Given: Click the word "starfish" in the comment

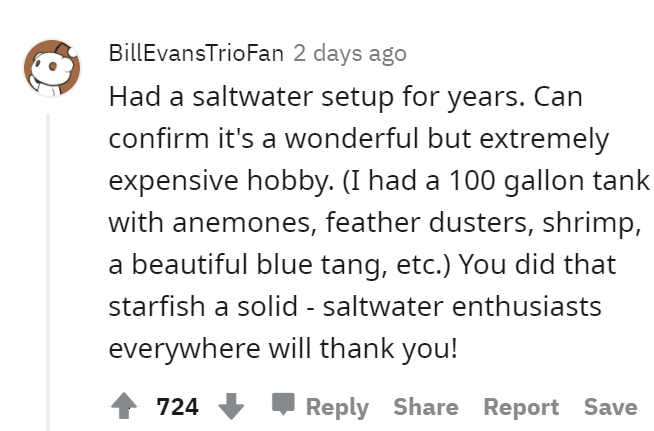Looking at the screenshot, I should [x=158, y=306].
